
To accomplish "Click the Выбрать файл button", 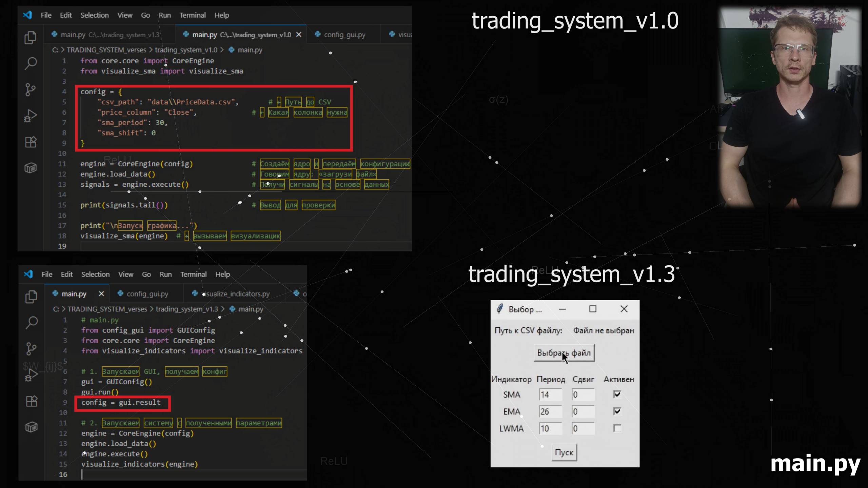I will point(564,353).
